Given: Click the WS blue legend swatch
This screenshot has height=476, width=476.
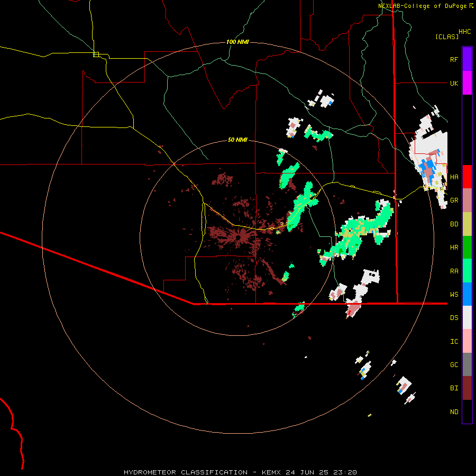Looking at the screenshot, I should (x=467, y=294).
